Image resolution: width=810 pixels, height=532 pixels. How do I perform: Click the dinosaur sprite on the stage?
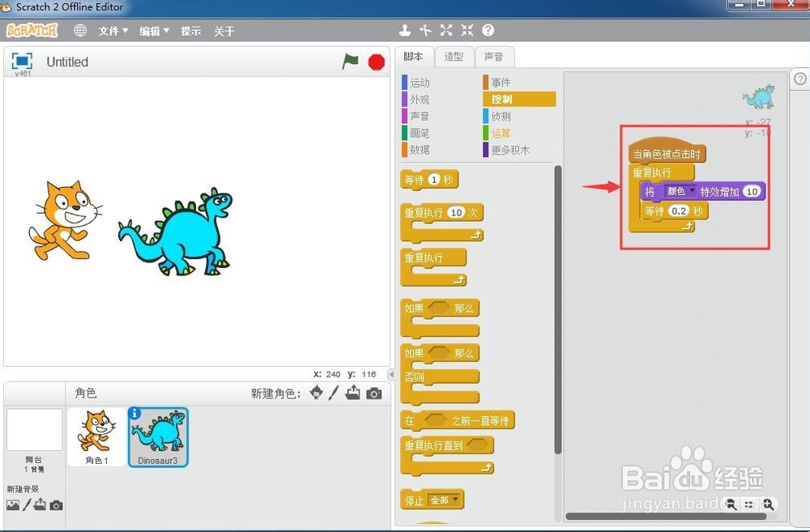click(x=176, y=232)
